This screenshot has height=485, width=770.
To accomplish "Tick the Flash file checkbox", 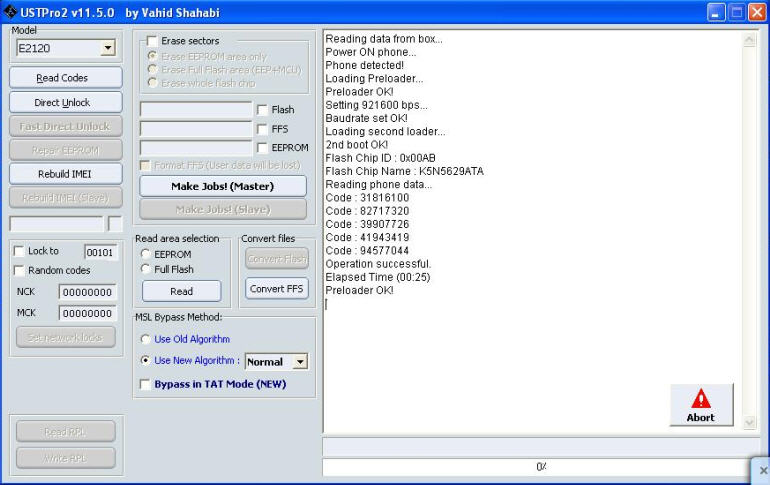I will click(262, 110).
